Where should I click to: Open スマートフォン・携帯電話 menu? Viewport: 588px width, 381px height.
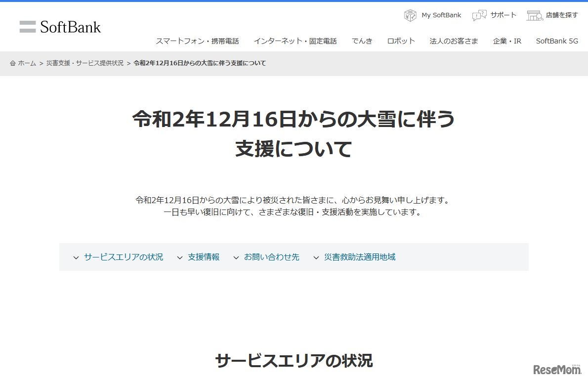(197, 41)
